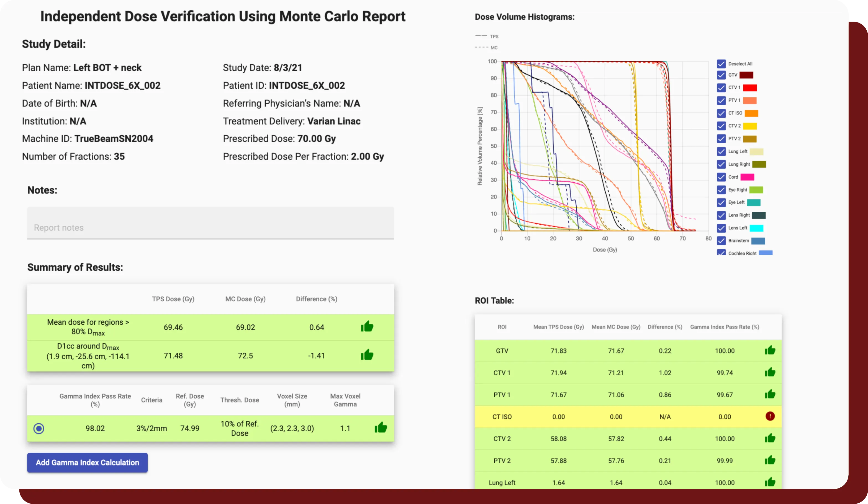Uncheck the Brainstem structure

721,241
